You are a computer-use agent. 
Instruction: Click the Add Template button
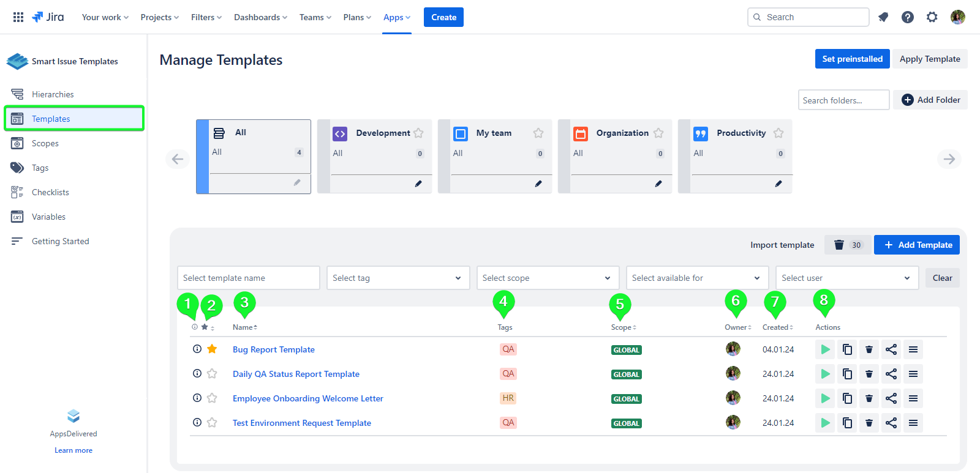[x=917, y=245]
